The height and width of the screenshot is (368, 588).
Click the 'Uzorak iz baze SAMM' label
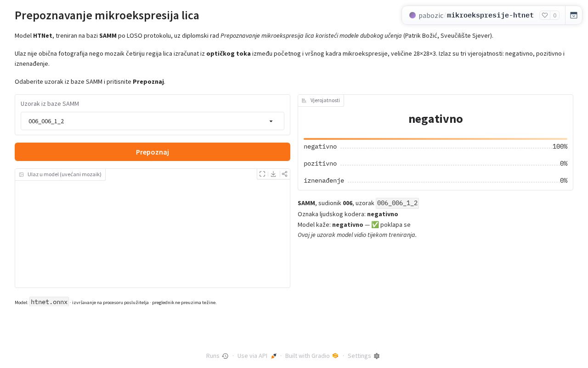click(50, 104)
